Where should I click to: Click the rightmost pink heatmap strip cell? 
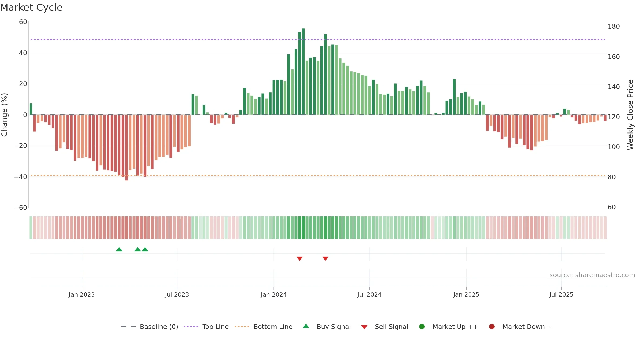coord(605,228)
